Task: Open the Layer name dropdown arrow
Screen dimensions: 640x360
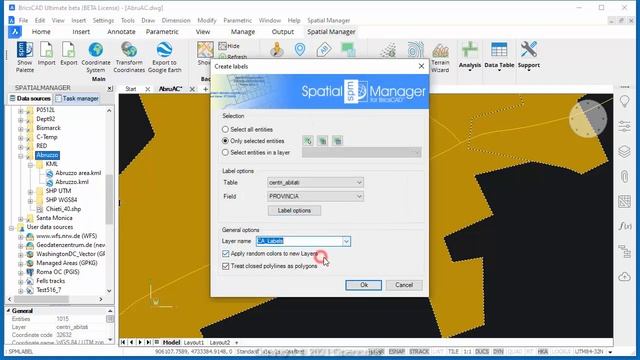Action: point(346,241)
